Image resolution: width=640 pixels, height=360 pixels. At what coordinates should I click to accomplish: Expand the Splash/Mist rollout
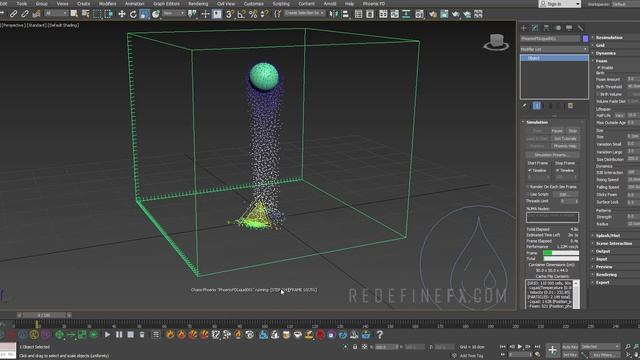(x=608, y=236)
